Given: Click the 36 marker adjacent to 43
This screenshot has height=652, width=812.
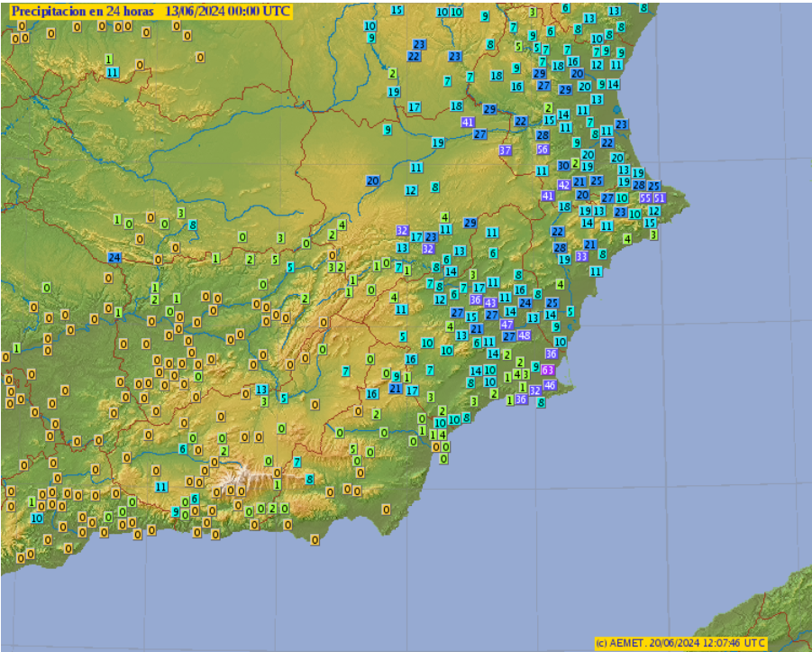Looking at the screenshot, I should click(x=476, y=299).
